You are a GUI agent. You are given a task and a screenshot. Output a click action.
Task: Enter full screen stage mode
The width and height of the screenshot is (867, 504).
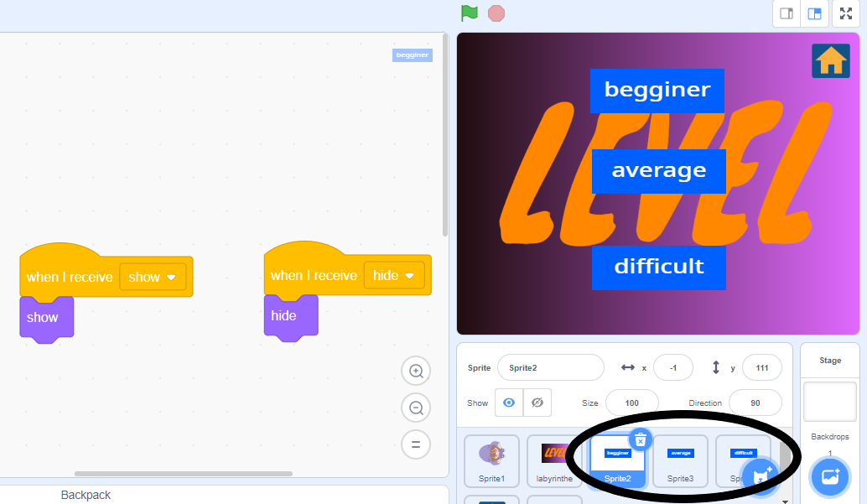tap(845, 13)
